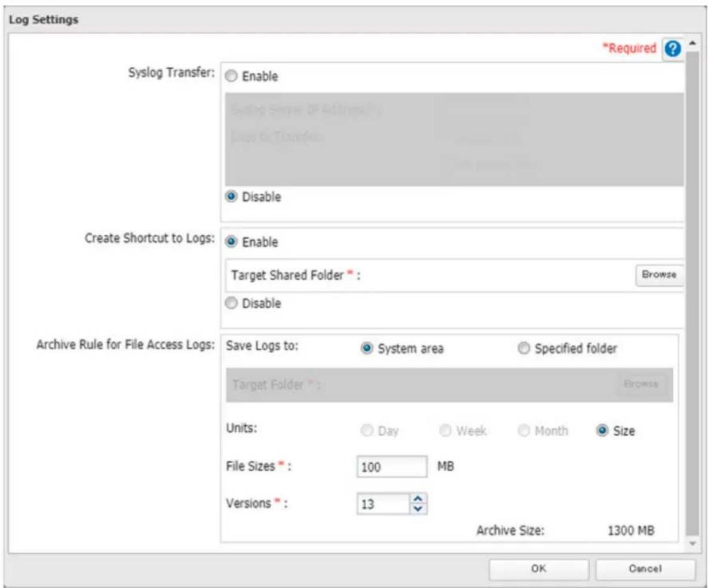Image resolution: width=708 pixels, height=588 pixels.
Task: Click the vertical scrollbar thumb
Action: click(692, 293)
